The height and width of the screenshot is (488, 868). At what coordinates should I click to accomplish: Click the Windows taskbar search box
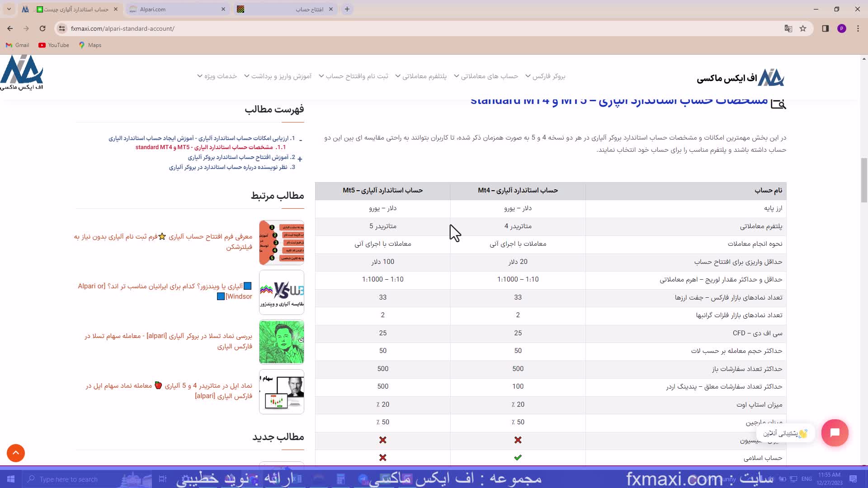(68, 479)
